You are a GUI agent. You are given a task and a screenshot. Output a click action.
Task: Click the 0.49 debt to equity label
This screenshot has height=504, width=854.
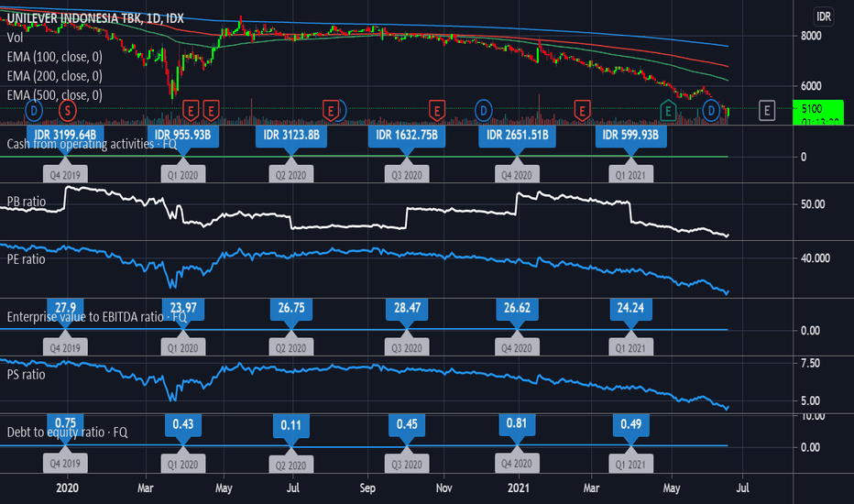pos(630,424)
